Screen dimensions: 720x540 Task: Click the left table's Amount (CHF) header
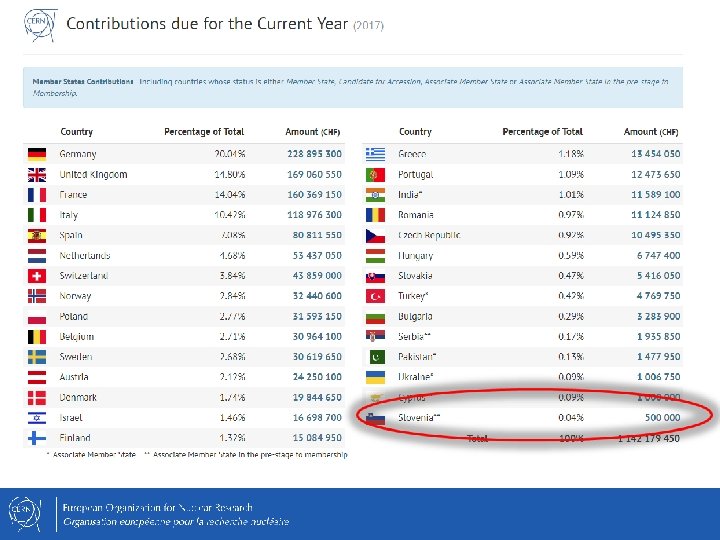coord(313,132)
